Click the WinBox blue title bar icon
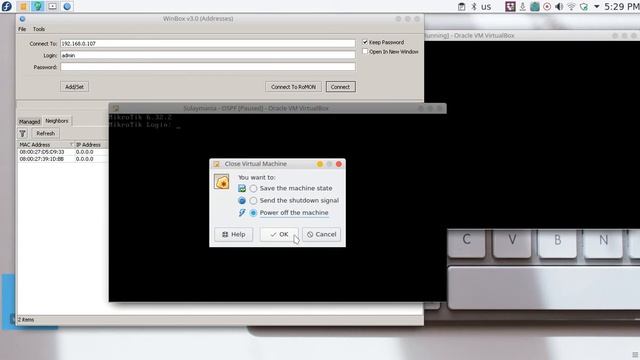 click(x=22, y=19)
